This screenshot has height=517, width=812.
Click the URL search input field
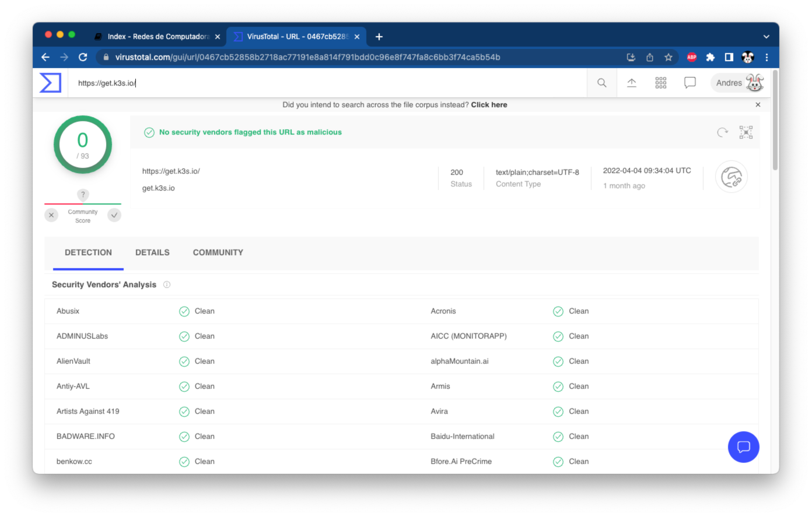[327, 83]
